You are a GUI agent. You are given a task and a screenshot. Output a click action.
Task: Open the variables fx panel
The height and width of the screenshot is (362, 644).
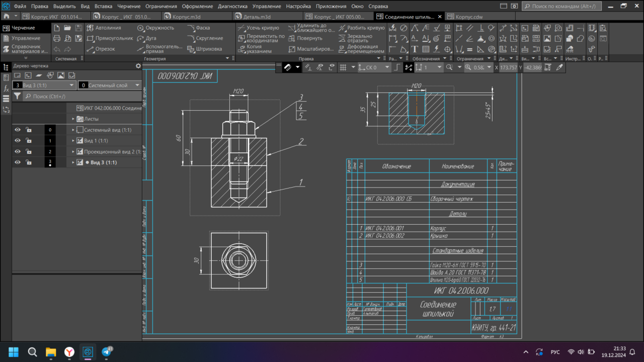tap(6, 88)
